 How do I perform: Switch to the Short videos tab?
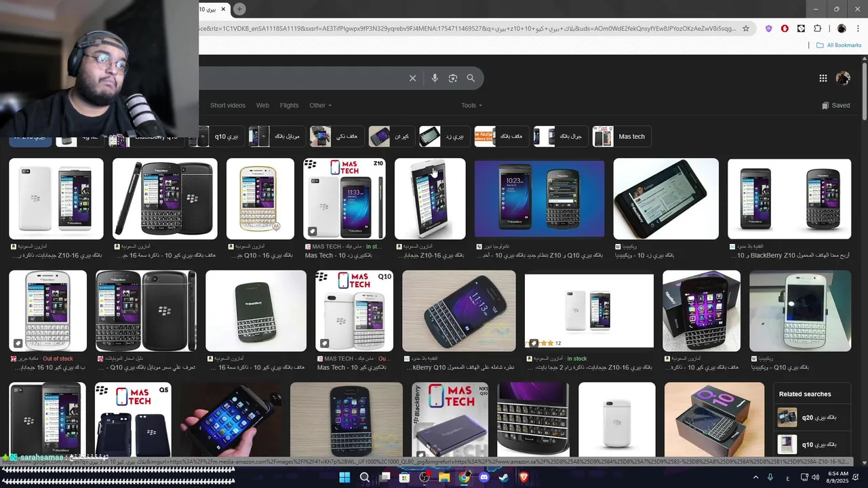tap(228, 105)
